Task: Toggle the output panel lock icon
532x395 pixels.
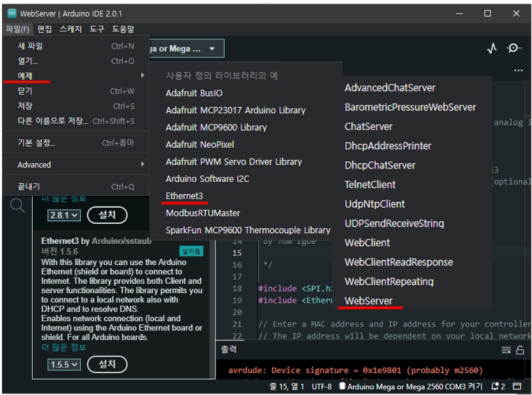Action: (520, 350)
